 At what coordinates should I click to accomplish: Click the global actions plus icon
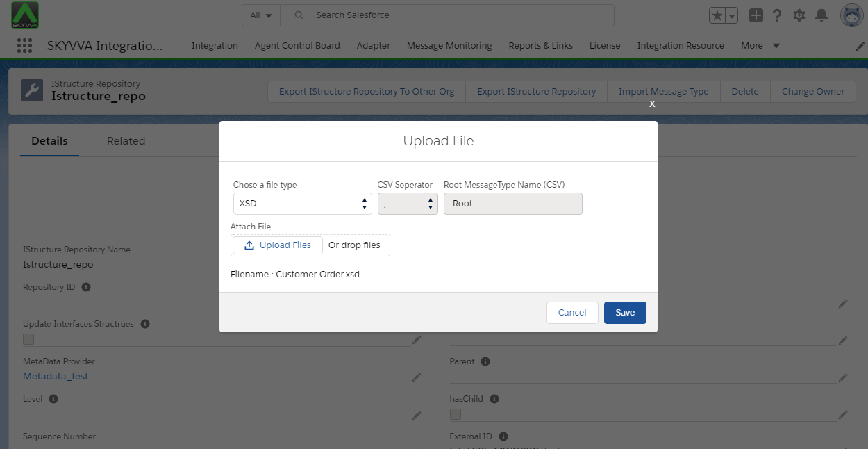756,15
